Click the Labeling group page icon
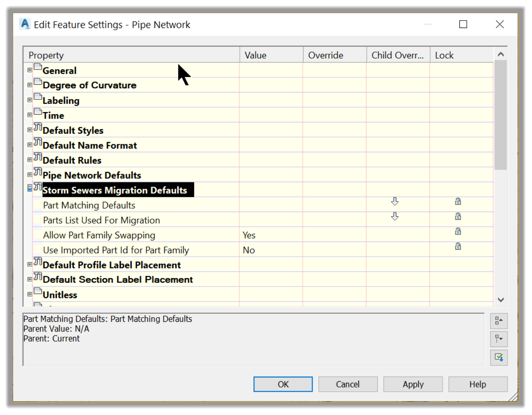 pos(38,97)
